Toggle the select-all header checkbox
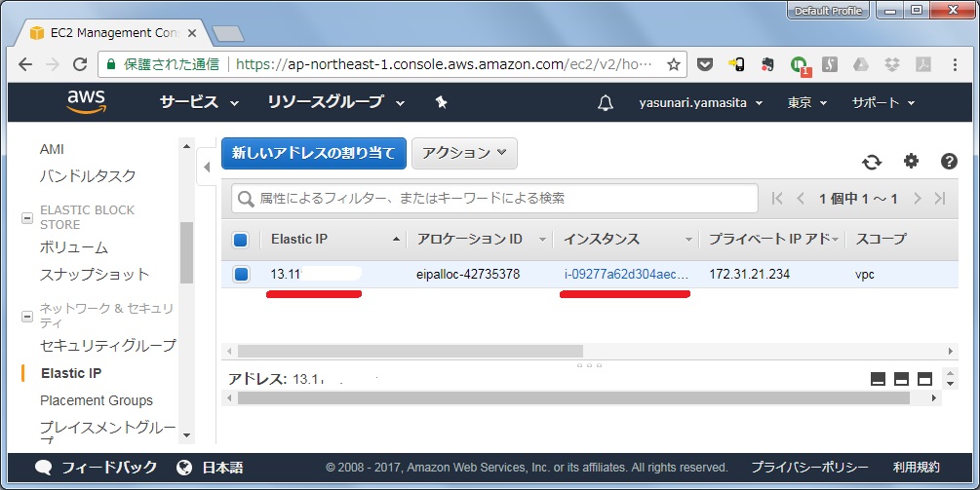The height and width of the screenshot is (490, 980). (x=241, y=240)
